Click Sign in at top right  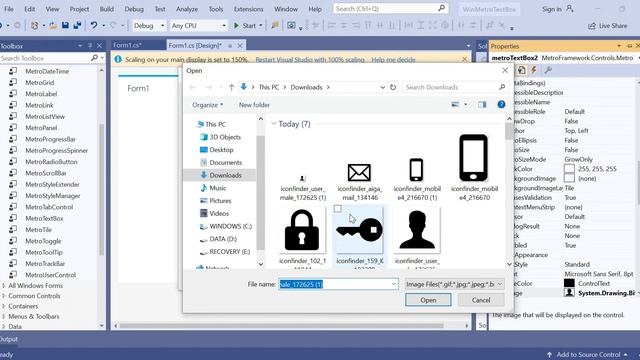click(551, 9)
